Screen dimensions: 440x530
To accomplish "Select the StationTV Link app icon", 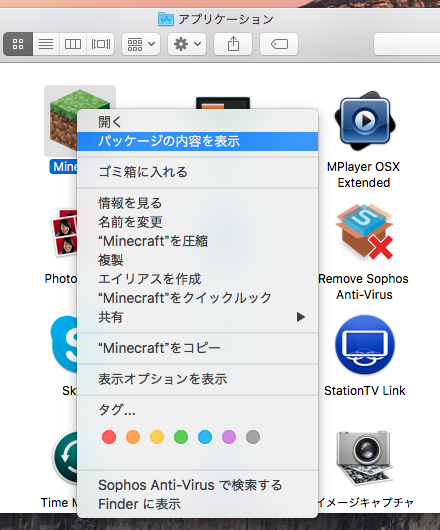I will [x=364, y=345].
